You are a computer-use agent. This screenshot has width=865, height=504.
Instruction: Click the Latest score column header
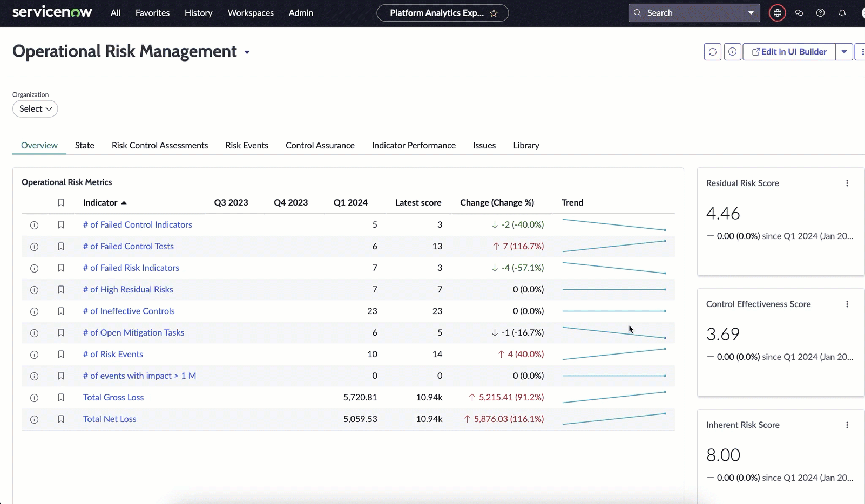click(418, 202)
